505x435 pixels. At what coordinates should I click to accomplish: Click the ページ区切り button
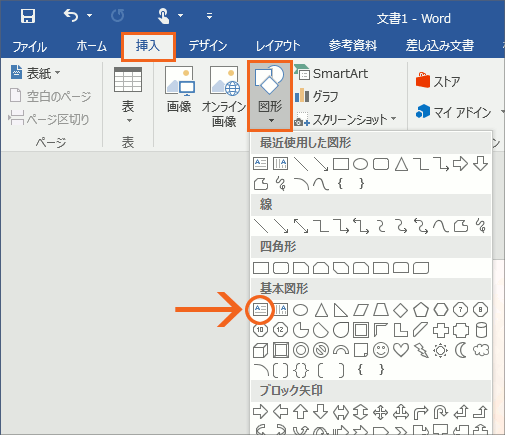(49, 119)
